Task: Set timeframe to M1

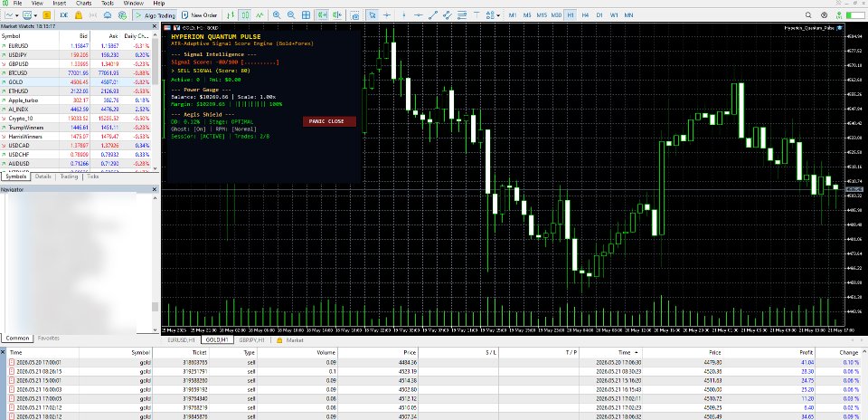Action: pos(513,15)
